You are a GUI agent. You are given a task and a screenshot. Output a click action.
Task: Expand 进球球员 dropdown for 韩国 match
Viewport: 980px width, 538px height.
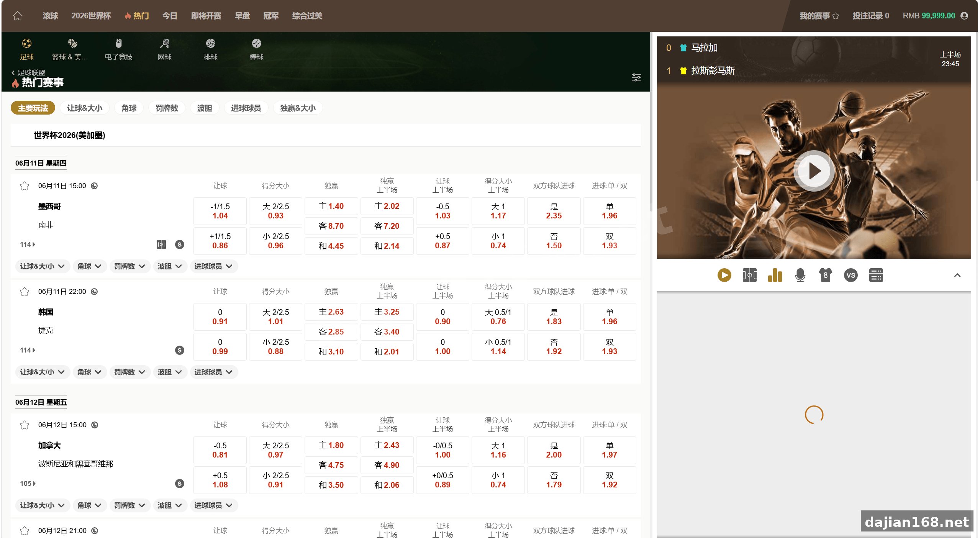click(x=214, y=372)
